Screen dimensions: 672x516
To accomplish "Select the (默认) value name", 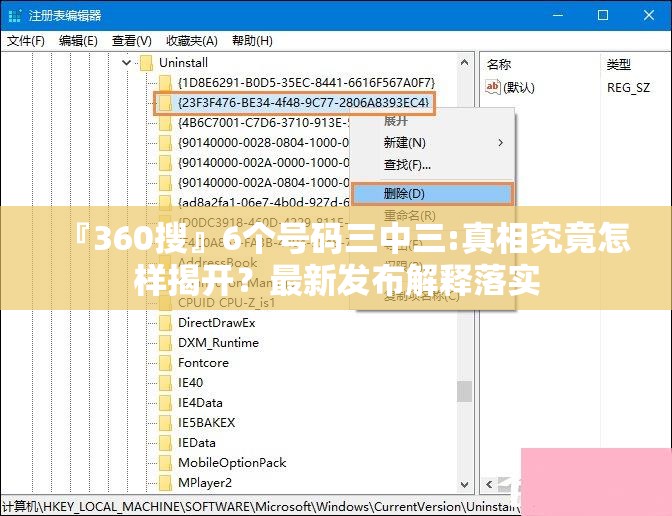I will [519, 88].
